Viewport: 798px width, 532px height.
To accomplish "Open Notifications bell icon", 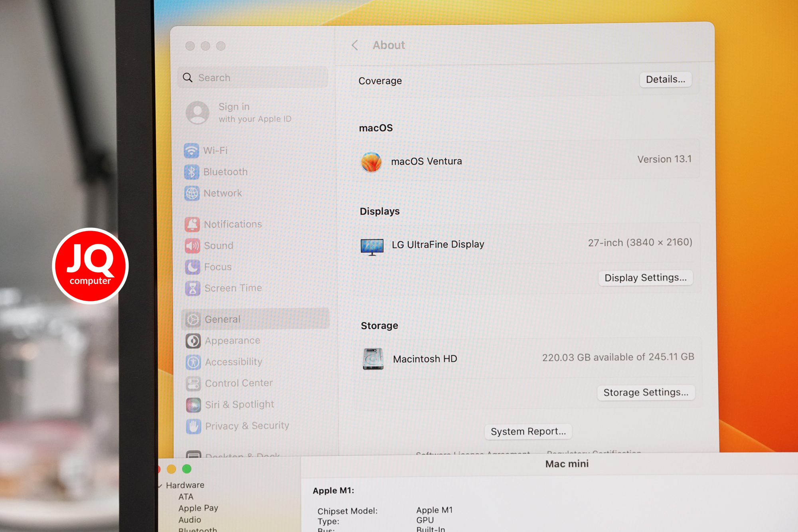I will (x=192, y=224).
